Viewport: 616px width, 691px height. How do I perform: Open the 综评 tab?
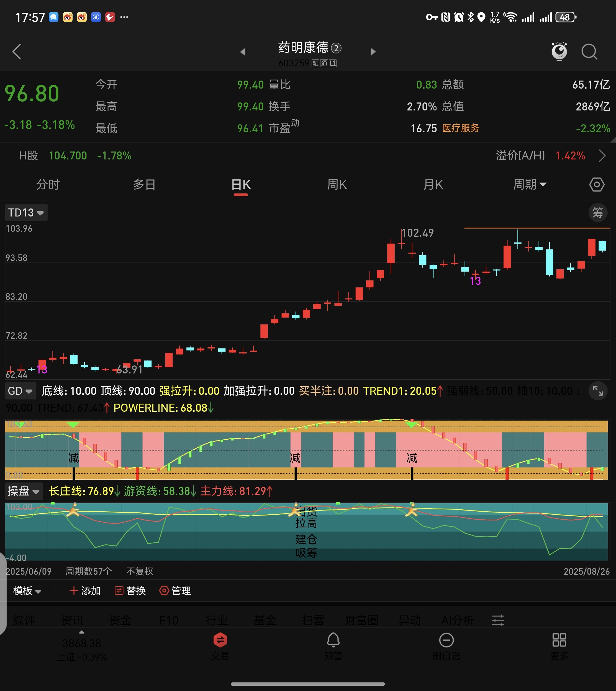24,620
